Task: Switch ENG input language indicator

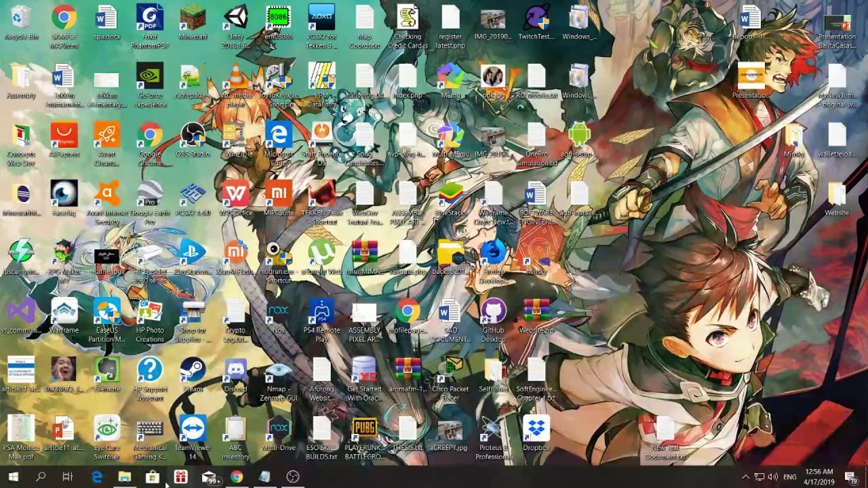Action: pyautogui.click(x=790, y=477)
